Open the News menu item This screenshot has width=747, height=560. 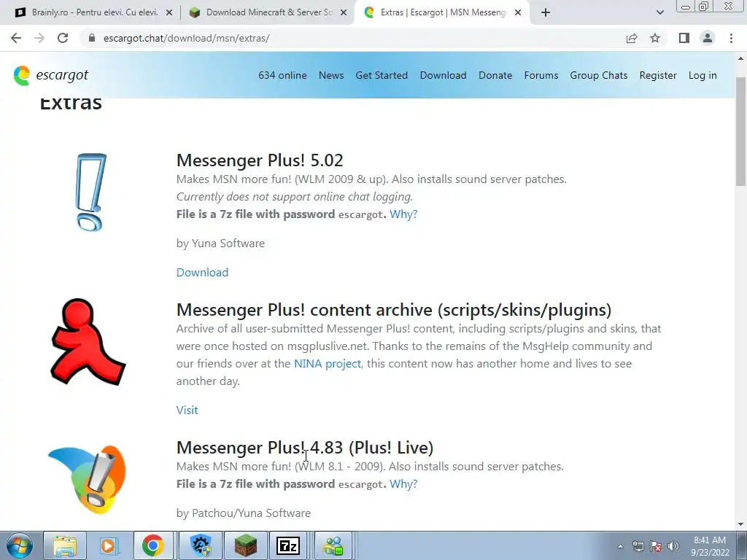[x=331, y=75]
